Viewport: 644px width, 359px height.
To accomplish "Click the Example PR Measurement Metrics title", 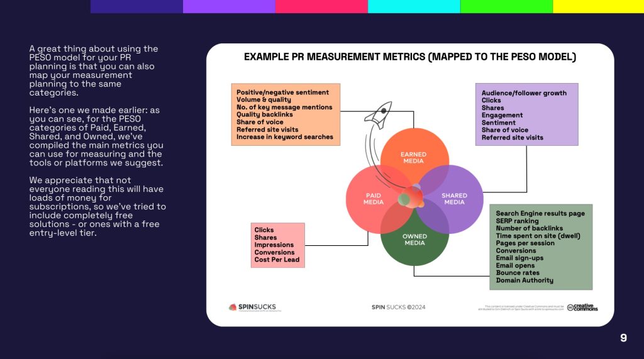I will (409, 57).
